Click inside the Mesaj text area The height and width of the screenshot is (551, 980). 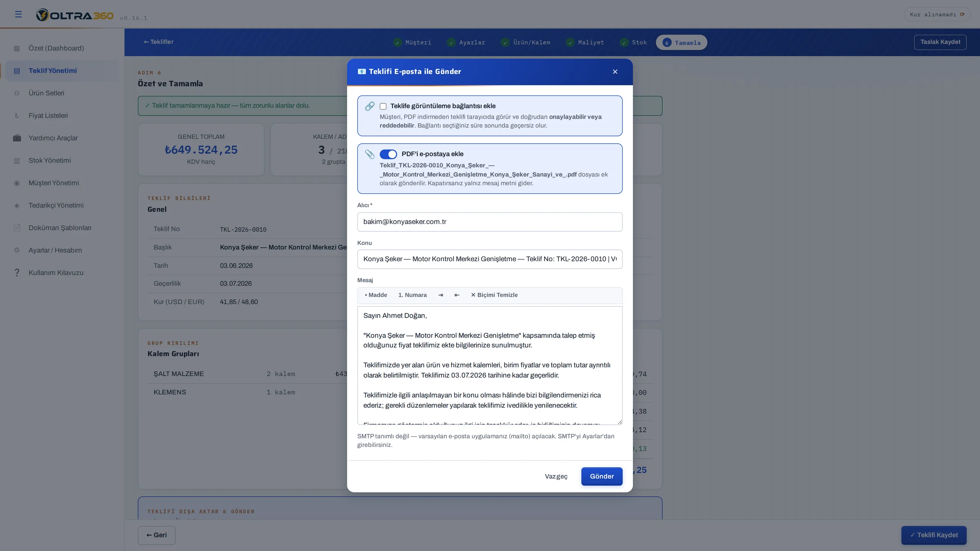coord(490,365)
